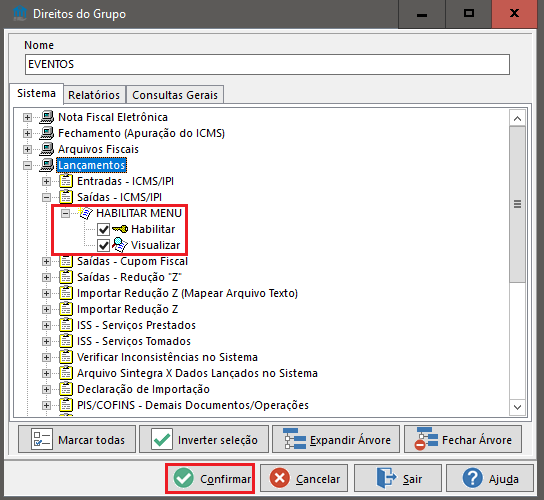Click the Fechamento (Apuração do ICMS) computer icon

47,133
